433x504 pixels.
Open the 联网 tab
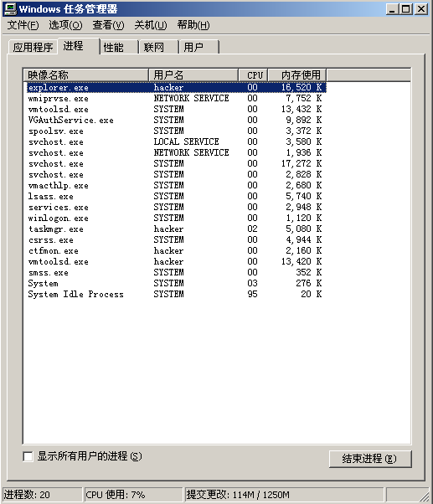click(x=159, y=47)
